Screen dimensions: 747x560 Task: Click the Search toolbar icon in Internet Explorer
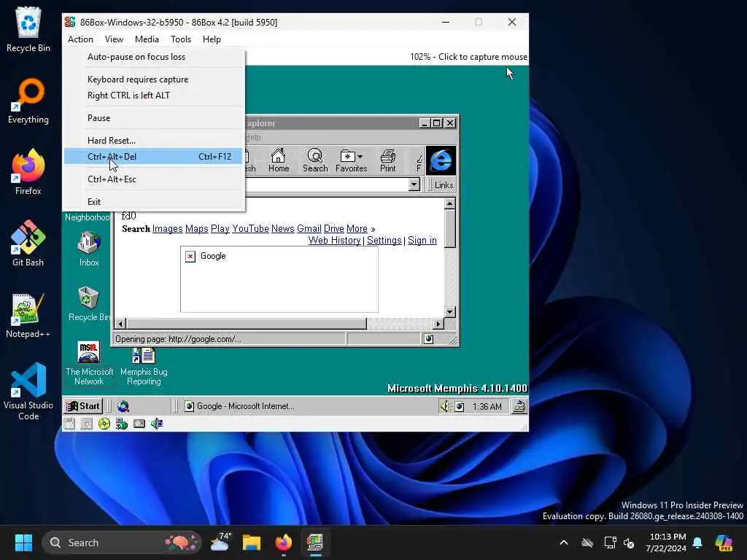[x=315, y=160]
